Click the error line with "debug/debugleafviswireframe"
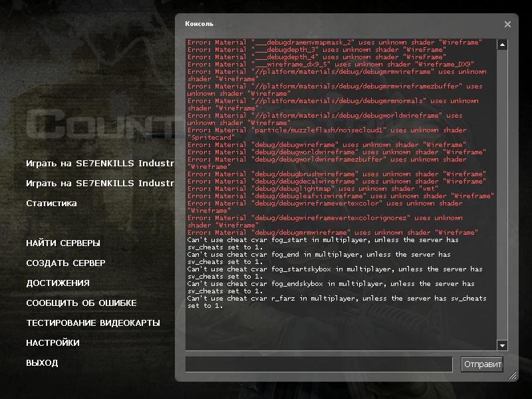Image resolution: width=532 pixels, height=399 pixels. 340,196
